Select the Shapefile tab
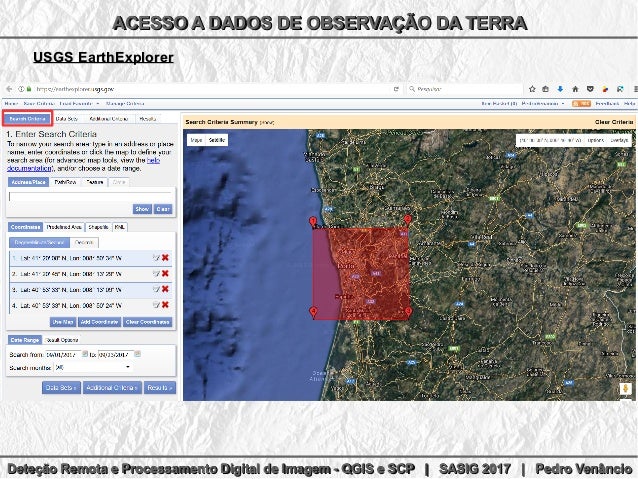 point(98,227)
